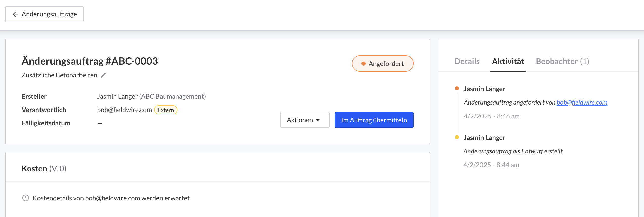Click the Kosten (V. 0) section header
The image size is (644, 217).
pos(44,168)
